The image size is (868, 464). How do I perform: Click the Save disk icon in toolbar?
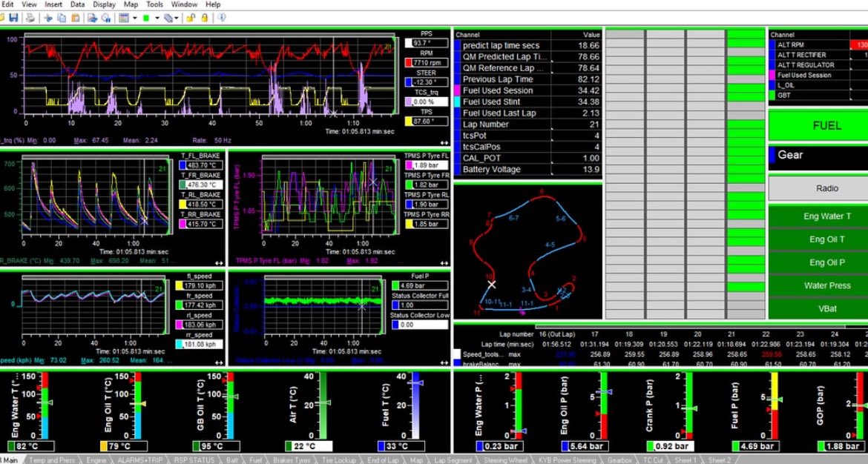click(x=14, y=19)
